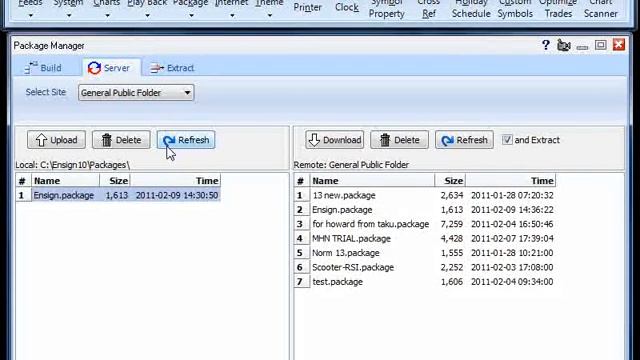The height and width of the screenshot is (360, 640).
Task: Click the local Delete button
Action: coord(121,140)
